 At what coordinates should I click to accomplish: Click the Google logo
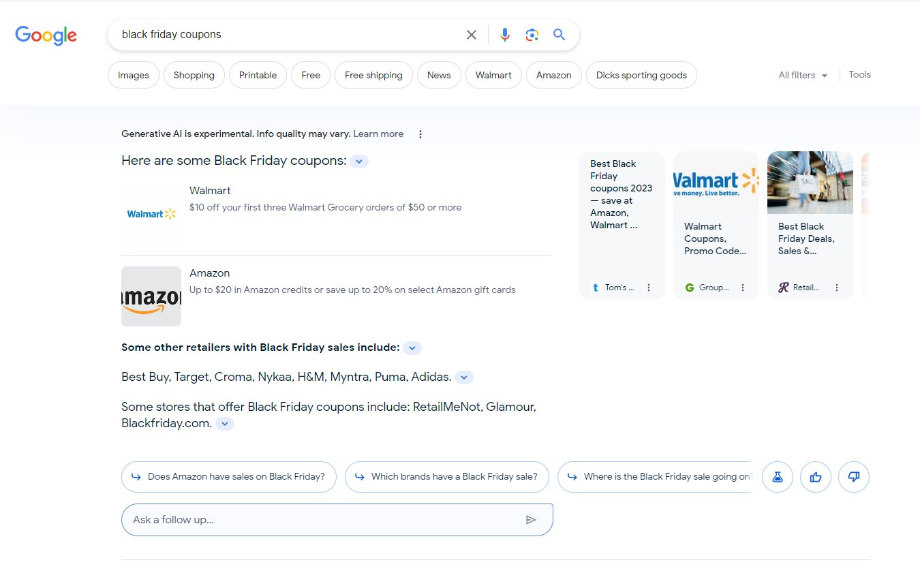[46, 35]
